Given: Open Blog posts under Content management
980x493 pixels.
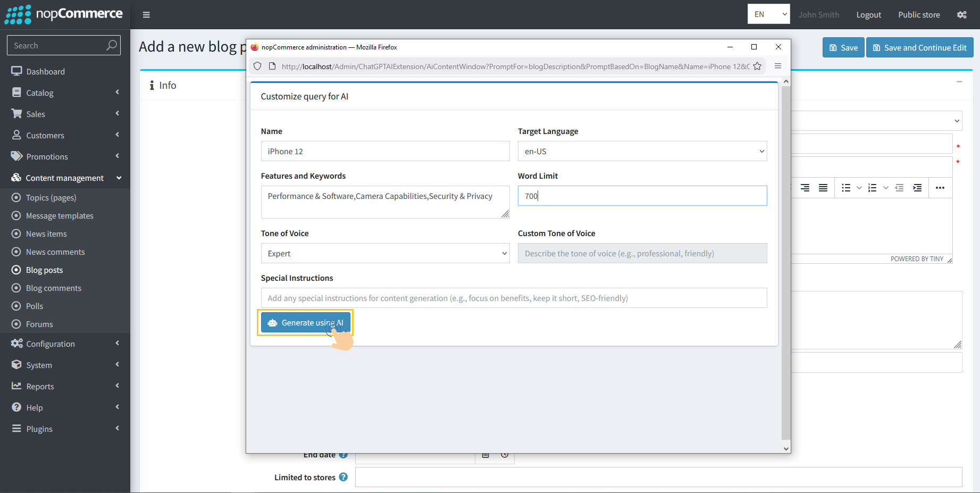Looking at the screenshot, I should point(45,270).
